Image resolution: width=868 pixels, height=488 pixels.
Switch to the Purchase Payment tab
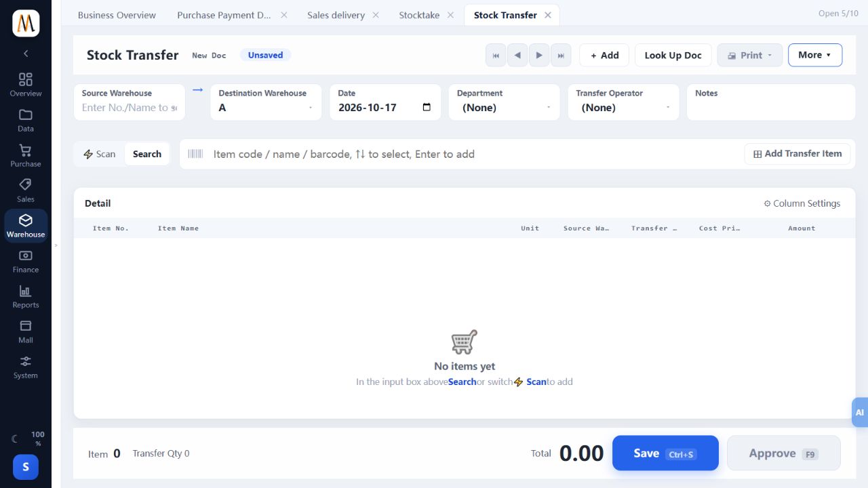(x=224, y=15)
